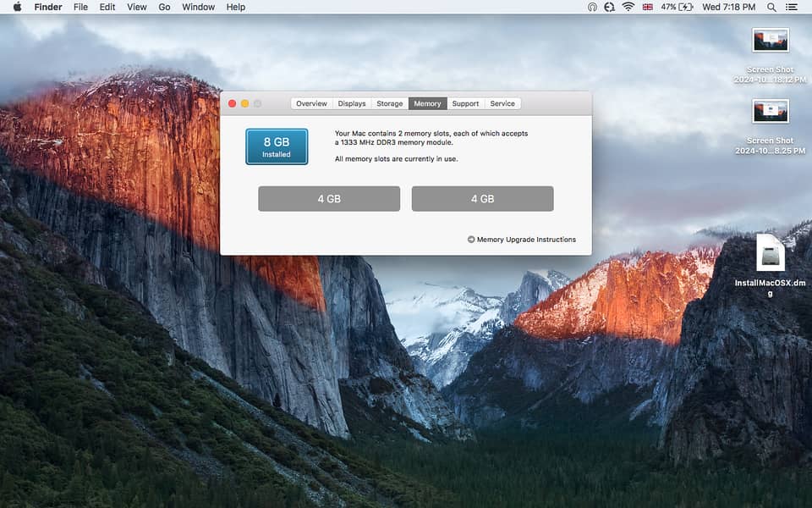Switch to the Overview tab

tap(311, 103)
